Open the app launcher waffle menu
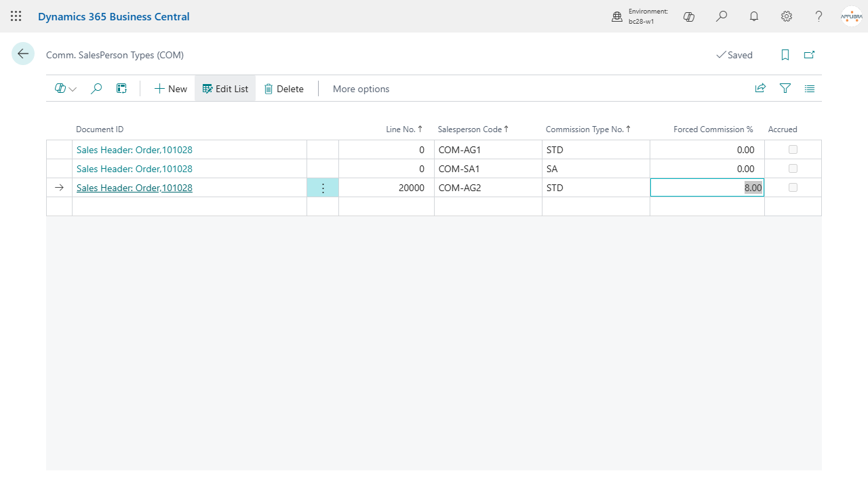 [x=16, y=16]
